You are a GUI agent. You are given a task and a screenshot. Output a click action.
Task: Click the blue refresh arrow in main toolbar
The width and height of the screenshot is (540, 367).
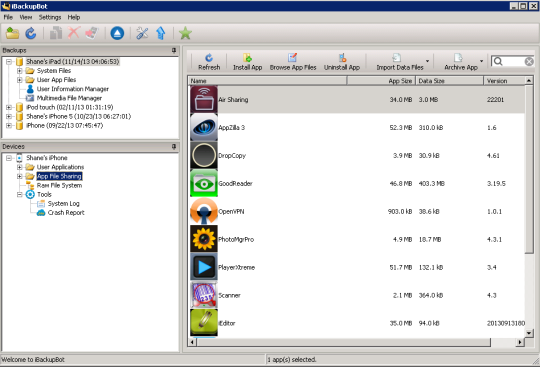point(31,33)
